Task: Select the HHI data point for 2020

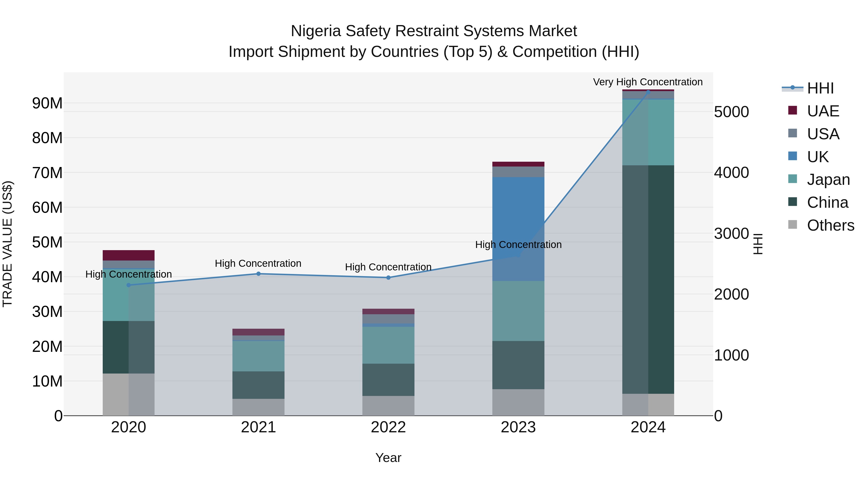Action: [x=128, y=285]
